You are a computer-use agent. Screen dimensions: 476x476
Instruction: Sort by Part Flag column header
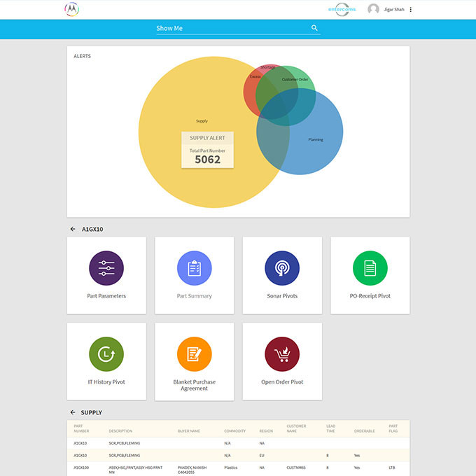tap(393, 428)
